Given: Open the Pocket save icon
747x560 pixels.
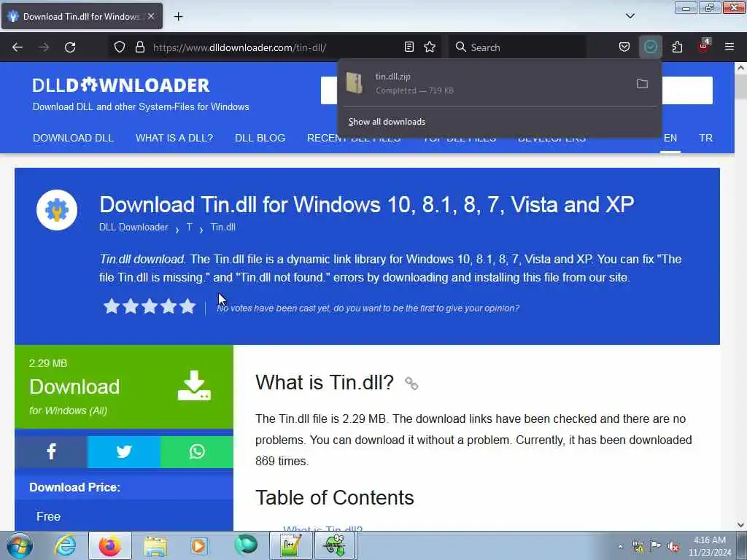Looking at the screenshot, I should pos(624,47).
